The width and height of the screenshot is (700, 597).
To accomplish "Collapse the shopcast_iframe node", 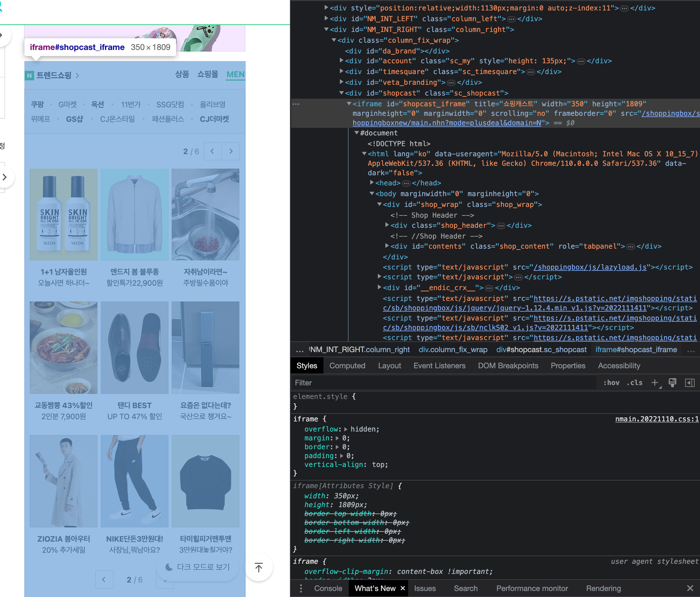I will tap(349, 104).
